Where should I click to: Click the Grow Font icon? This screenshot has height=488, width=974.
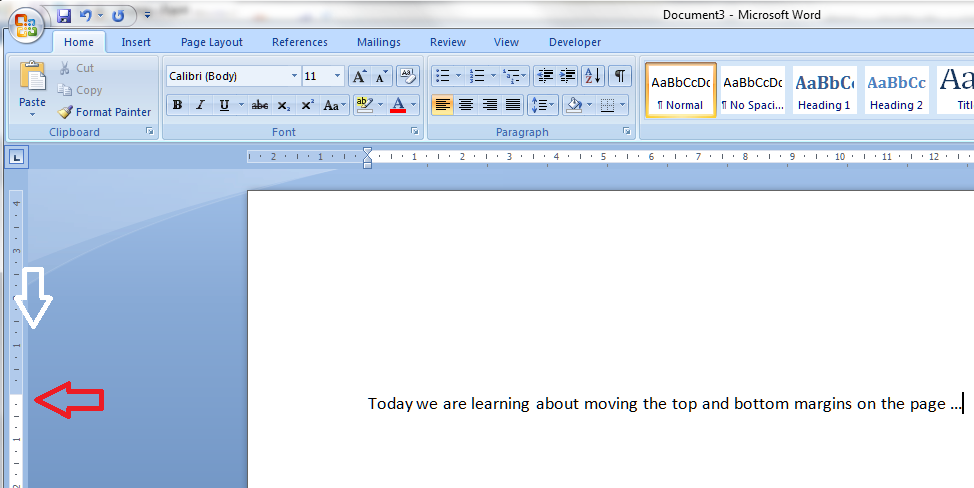pyautogui.click(x=359, y=76)
